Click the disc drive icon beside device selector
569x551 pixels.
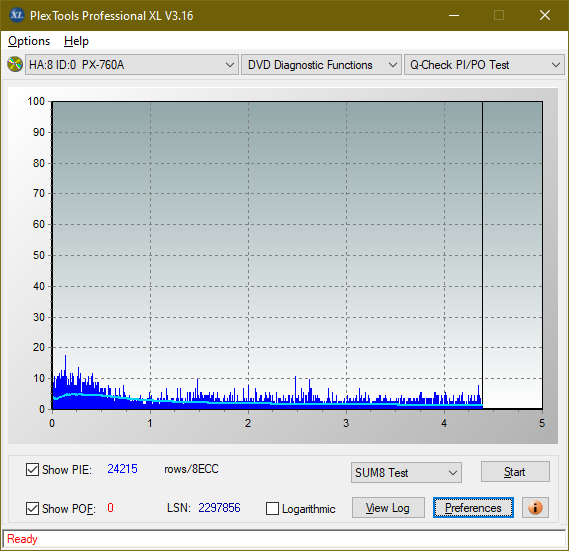pyautogui.click(x=15, y=65)
